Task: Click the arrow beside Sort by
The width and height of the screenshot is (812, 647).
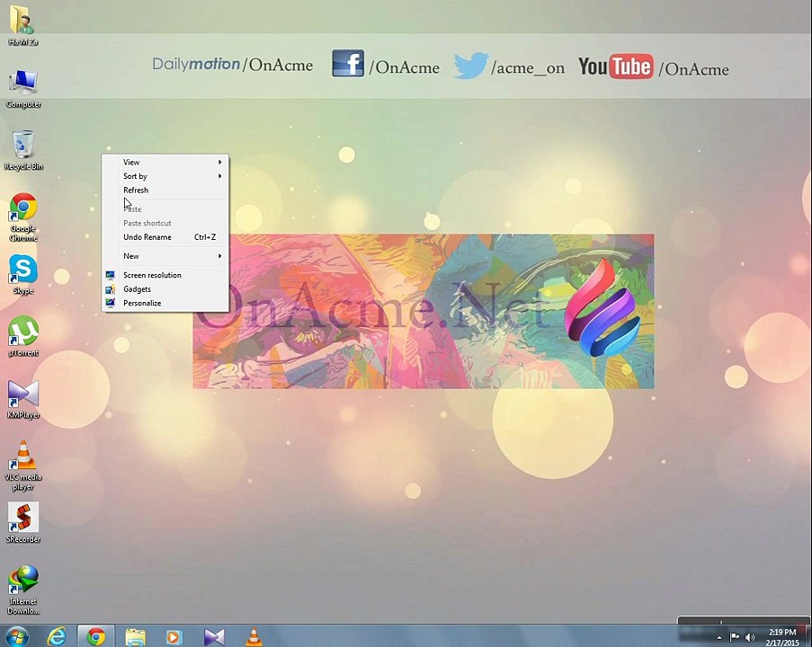Action: click(220, 176)
